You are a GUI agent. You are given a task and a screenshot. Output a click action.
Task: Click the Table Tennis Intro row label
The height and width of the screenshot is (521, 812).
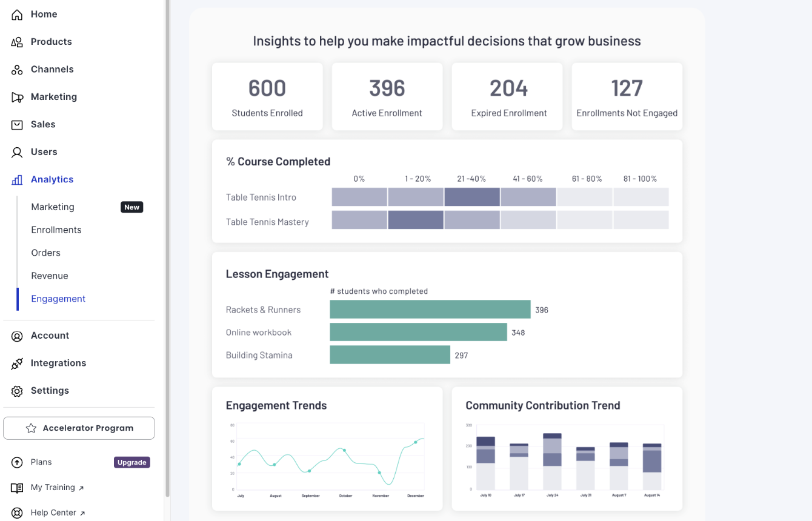(x=261, y=197)
